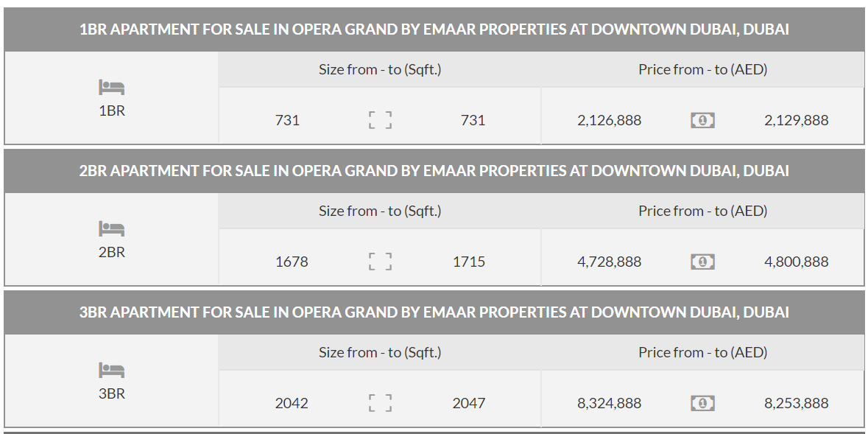The image size is (868, 434).
Task: Click the 1BR maximum price 2,129,888
Action: pyautogui.click(x=796, y=120)
